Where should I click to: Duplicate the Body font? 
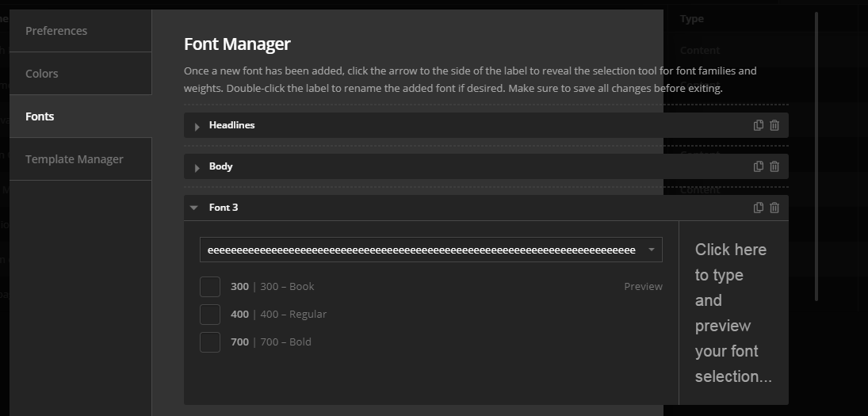point(759,166)
